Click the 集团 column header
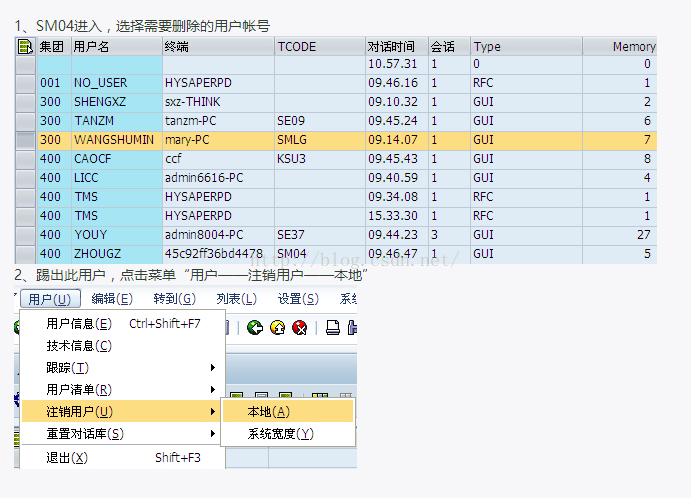This screenshot has width=691, height=498. (54, 46)
